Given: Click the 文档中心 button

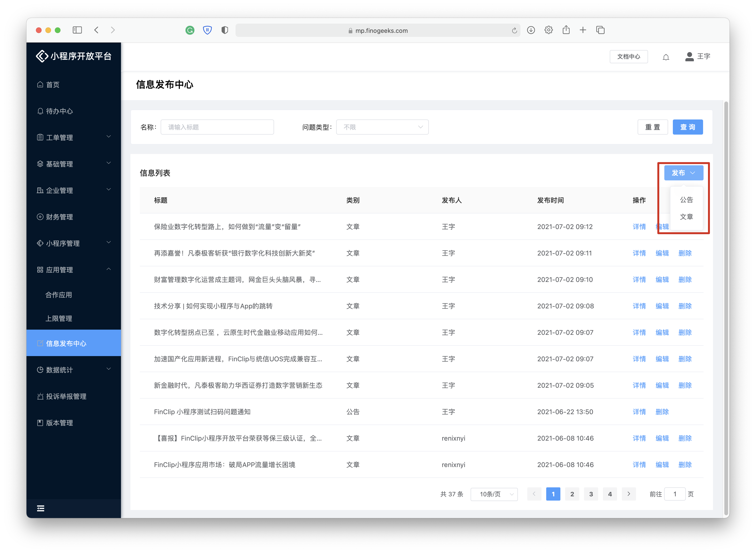Looking at the screenshot, I should click(x=628, y=57).
